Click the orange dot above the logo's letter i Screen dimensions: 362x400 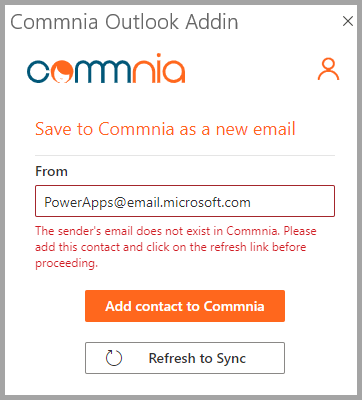[x=159, y=56]
